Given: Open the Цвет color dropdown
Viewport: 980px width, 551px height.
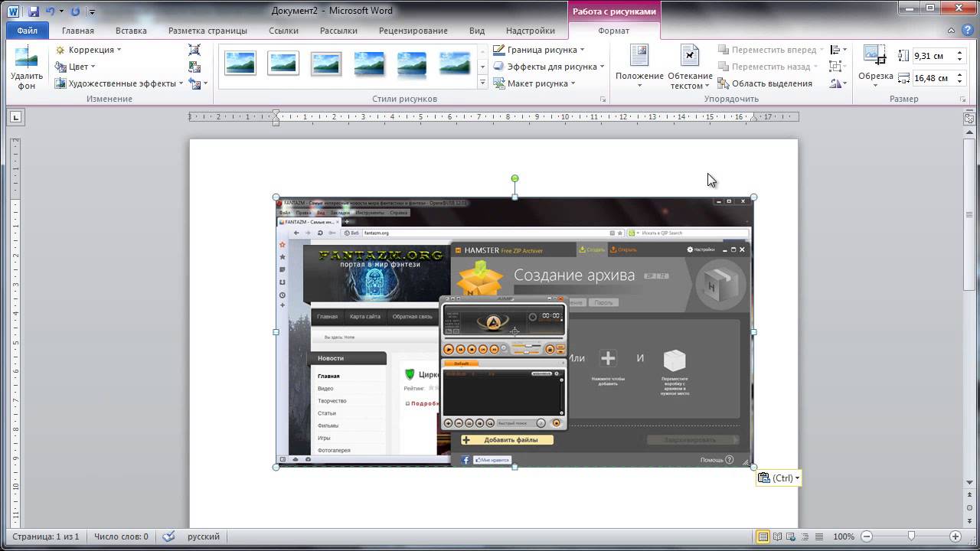Looking at the screenshot, I should [x=75, y=67].
